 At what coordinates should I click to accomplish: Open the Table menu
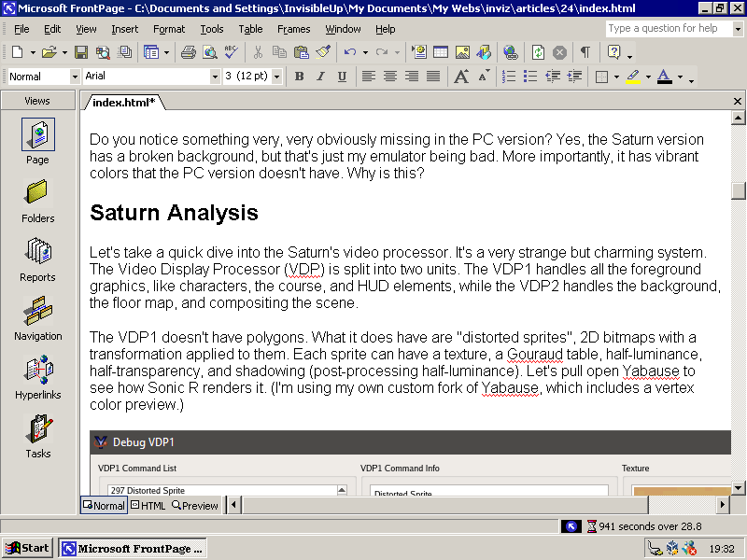click(250, 29)
